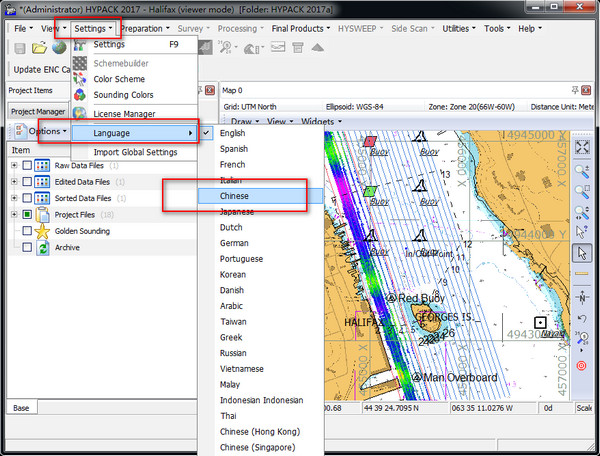Expand the Edited Data Files tree node
The height and width of the screenshot is (456, 600).
point(14,181)
